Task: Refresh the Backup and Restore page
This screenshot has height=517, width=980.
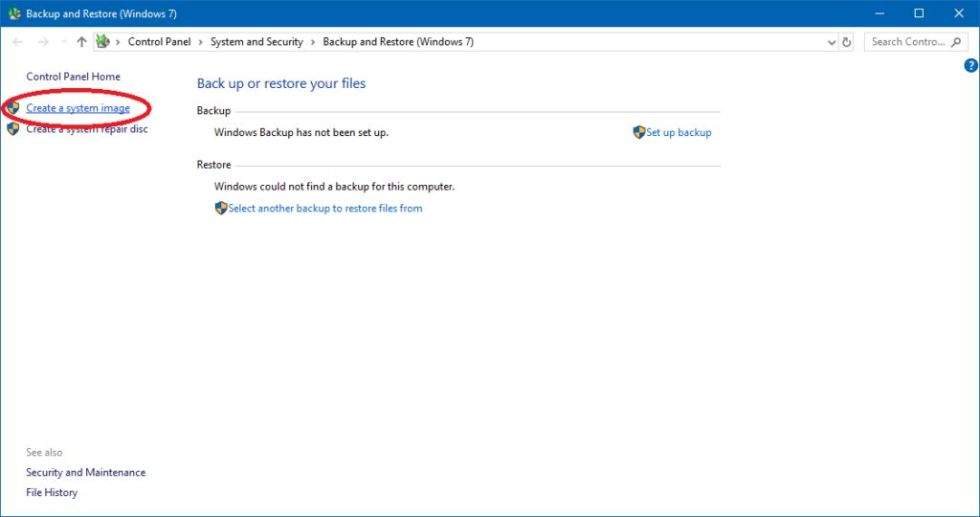Action: pos(846,42)
